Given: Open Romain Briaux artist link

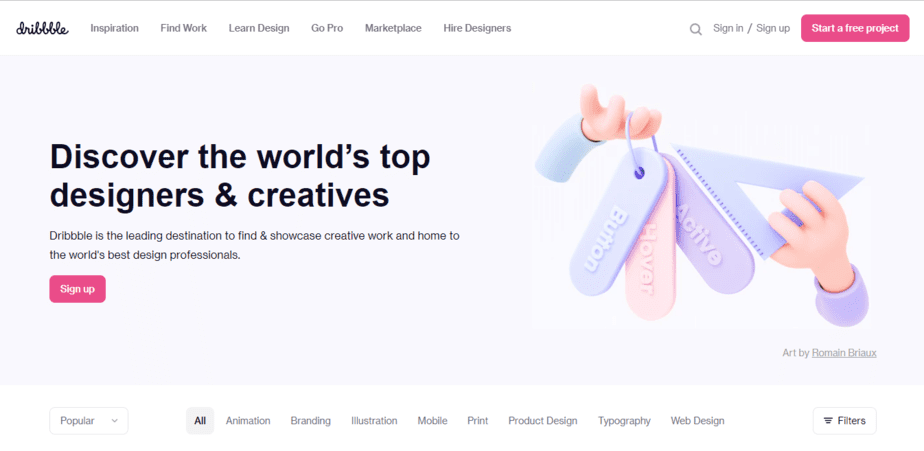Looking at the screenshot, I should (x=844, y=353).
